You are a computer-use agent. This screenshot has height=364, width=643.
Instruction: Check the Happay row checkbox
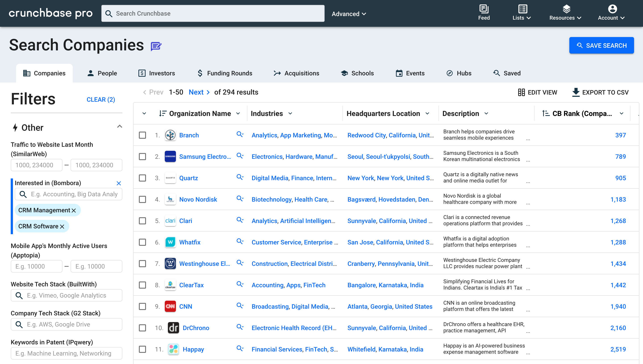point(142,349)
